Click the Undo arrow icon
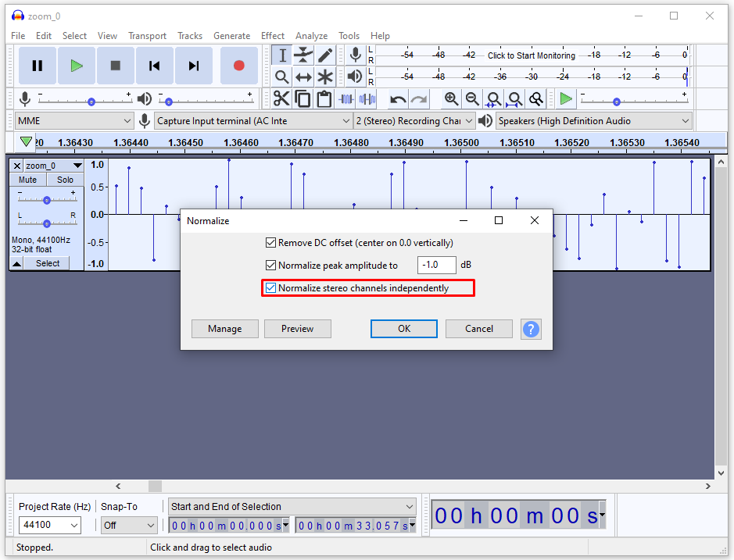 (x=398, y=99)
